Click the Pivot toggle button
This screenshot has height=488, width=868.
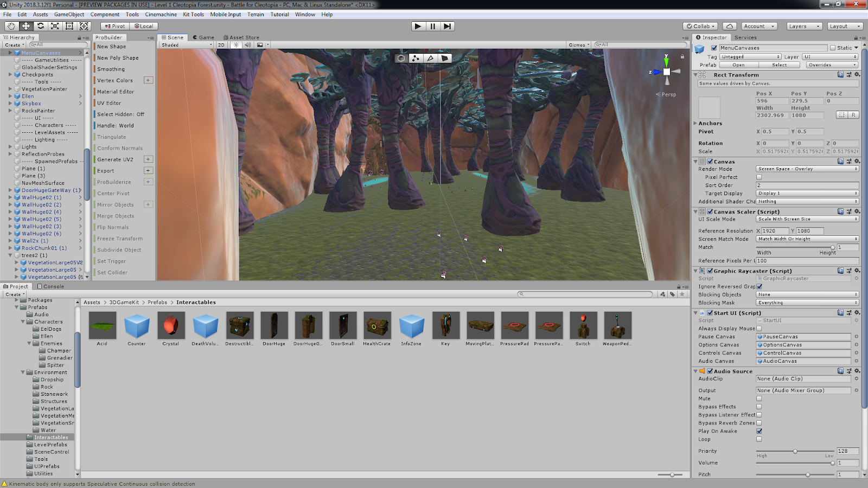click(x=114, y=26)
